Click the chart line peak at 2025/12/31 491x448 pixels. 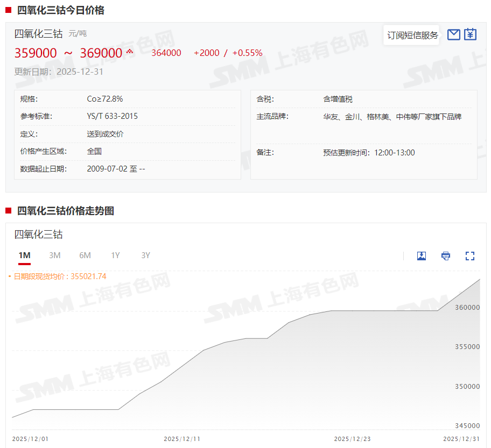click(x=480, y=279)
